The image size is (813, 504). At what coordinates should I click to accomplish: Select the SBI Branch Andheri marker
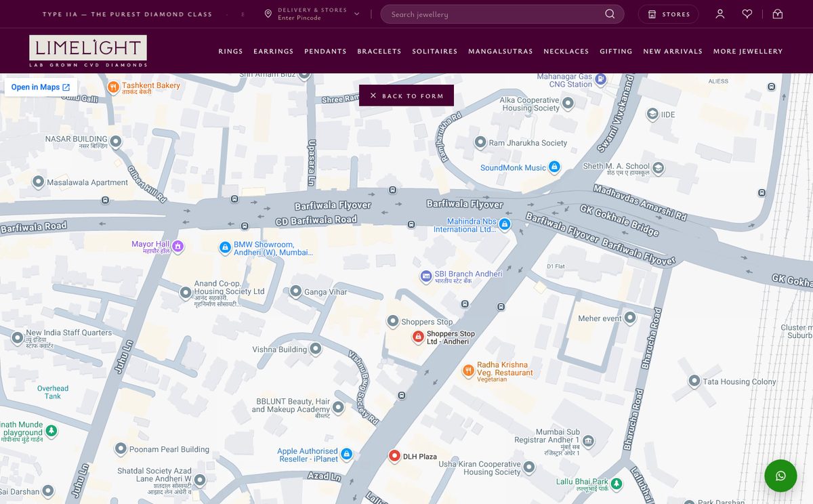[x=426, y=276]
